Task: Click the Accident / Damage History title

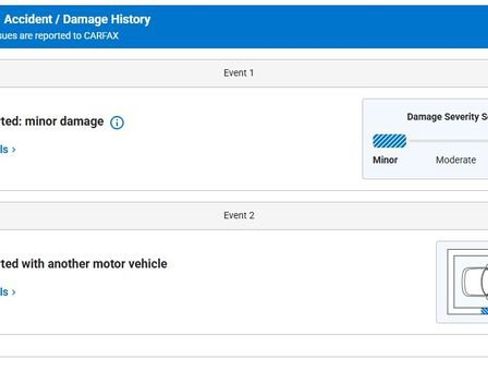Action: coord(77,19)
